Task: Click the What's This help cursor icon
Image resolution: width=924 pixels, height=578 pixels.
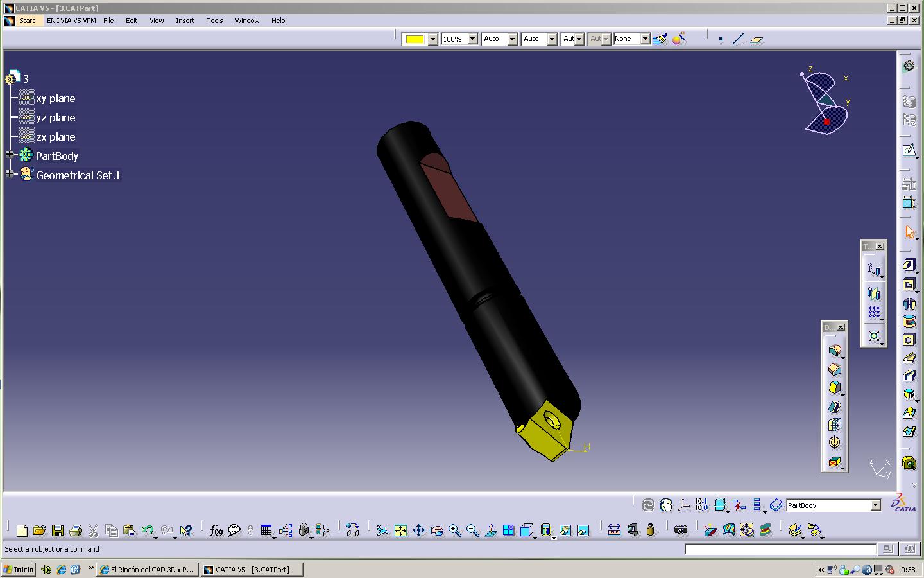Action: pos(185,530)
